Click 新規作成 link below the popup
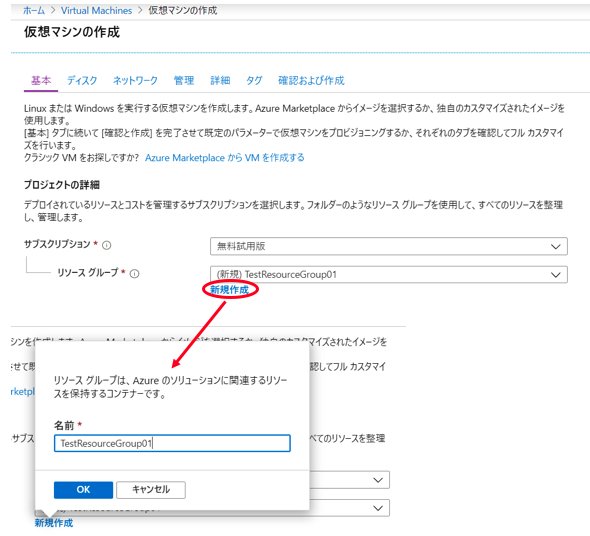The height and width of the screenshot is (536, 590). pos(54,523)
